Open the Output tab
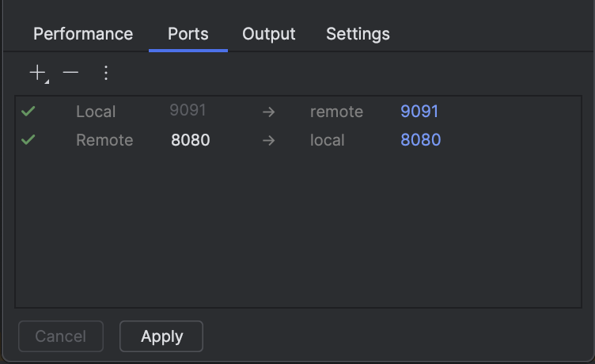The width and height of the screenshot is (595, 364). [x=269, y=34]
